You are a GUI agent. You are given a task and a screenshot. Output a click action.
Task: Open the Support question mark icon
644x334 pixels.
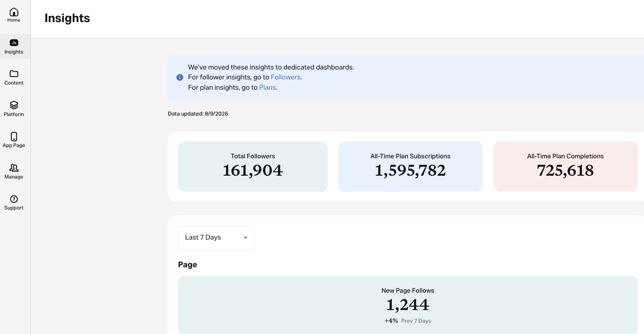(x=14, y=199)
